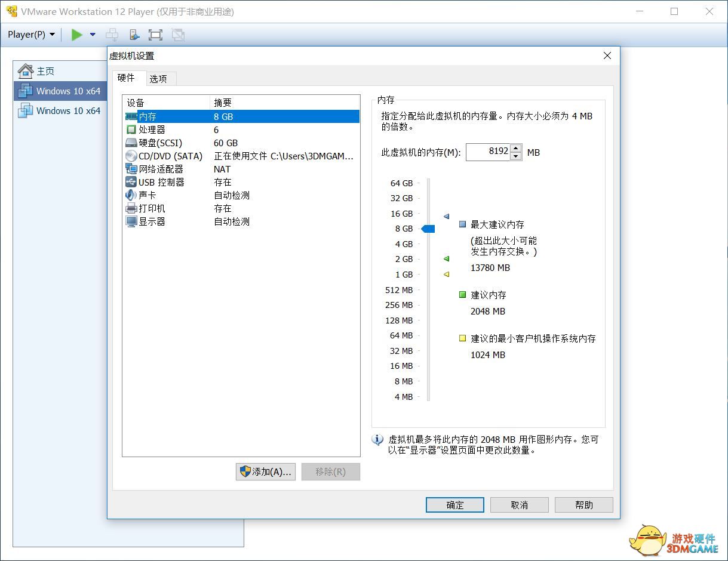Switch to the 硬件 tab

126,78
